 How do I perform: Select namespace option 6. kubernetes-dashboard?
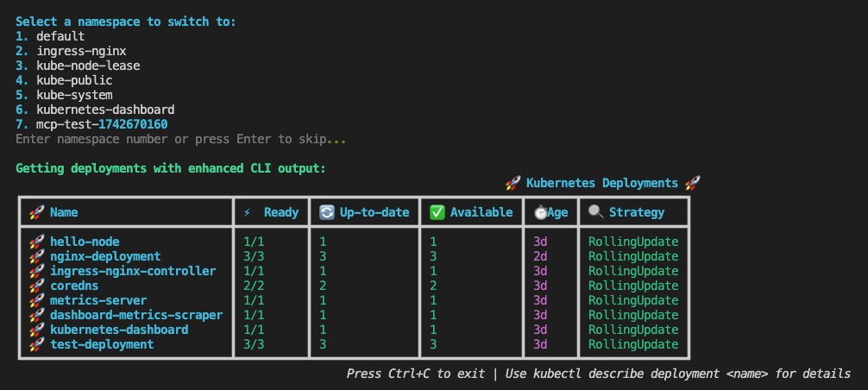95,110
